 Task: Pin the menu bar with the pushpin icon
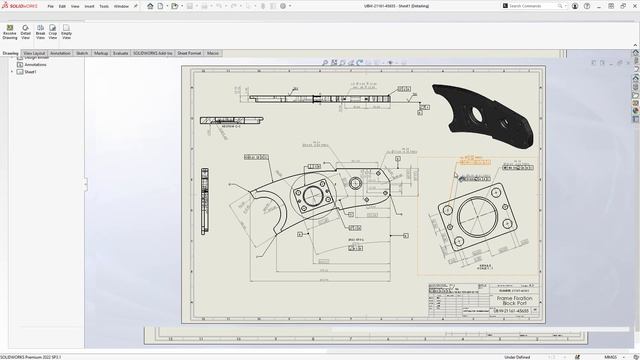click(136, 6)
